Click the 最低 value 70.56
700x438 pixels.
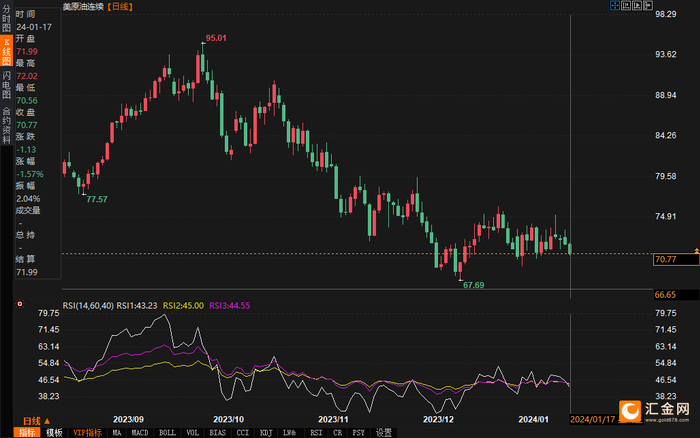(x=27, y=101)
